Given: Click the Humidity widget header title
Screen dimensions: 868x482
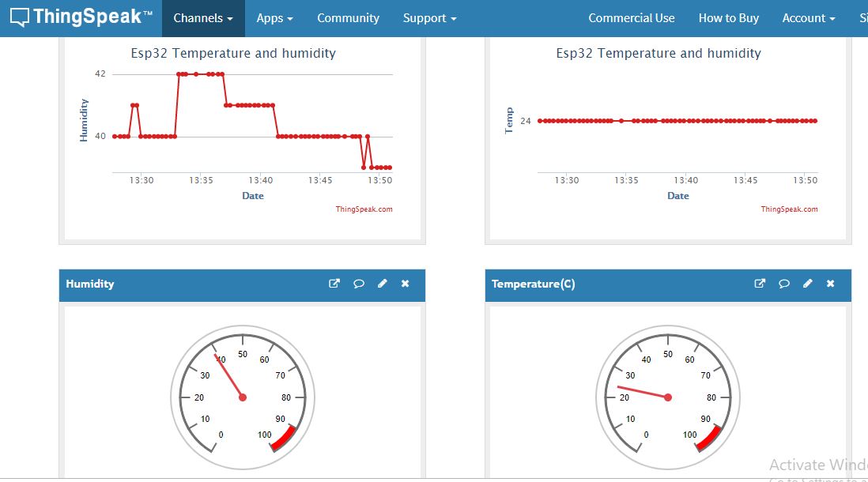Looking at the screenshot, I should tap(89, 284).
